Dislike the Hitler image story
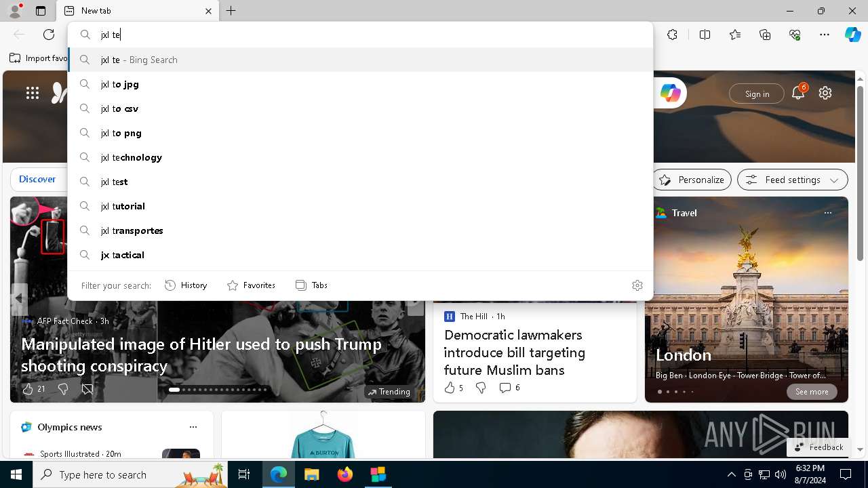Screen dimensions: 868x488 63,389
